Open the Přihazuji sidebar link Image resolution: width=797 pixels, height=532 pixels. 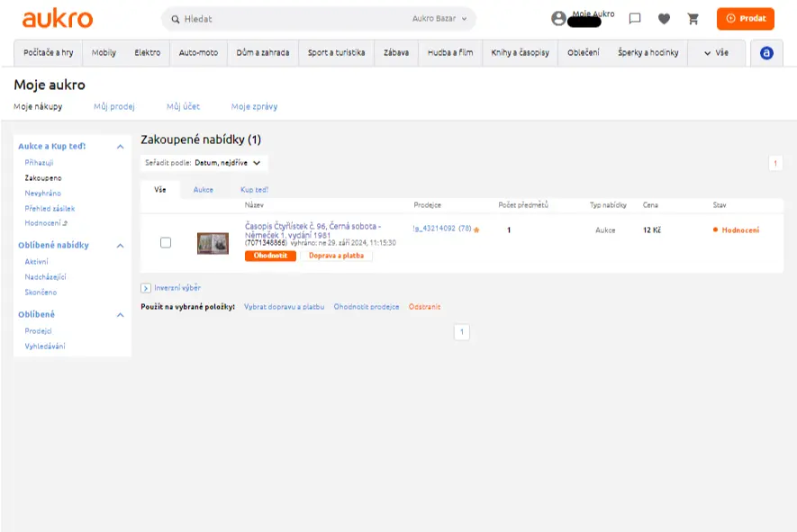(39, 163)
